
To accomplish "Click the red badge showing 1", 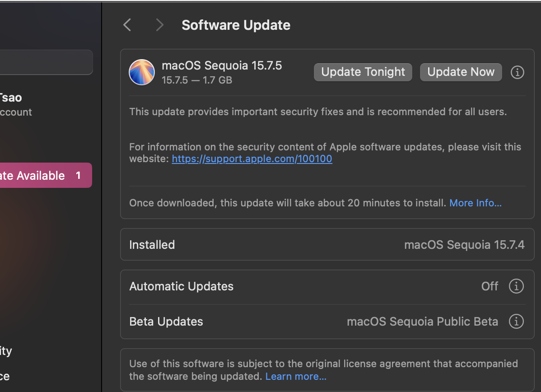I will (x=78, y=175).
